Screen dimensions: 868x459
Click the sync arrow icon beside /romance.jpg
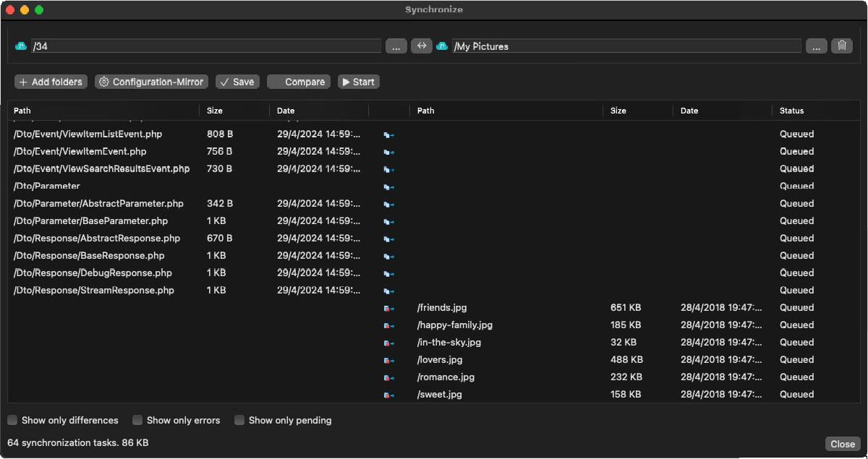tap(388, 377)
